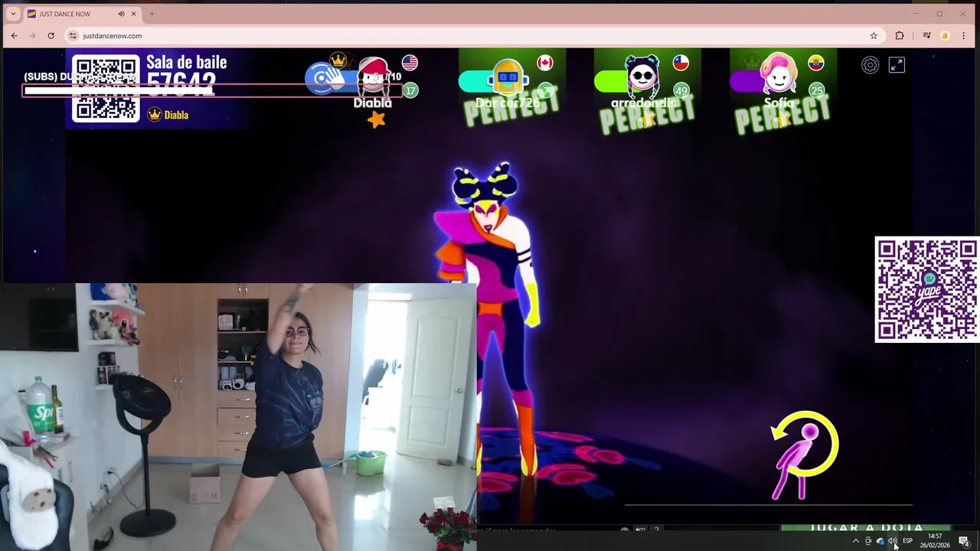Open the Meet Now tray icon
The height and width of the screenshot is (551, 980).
coord(868,541)
